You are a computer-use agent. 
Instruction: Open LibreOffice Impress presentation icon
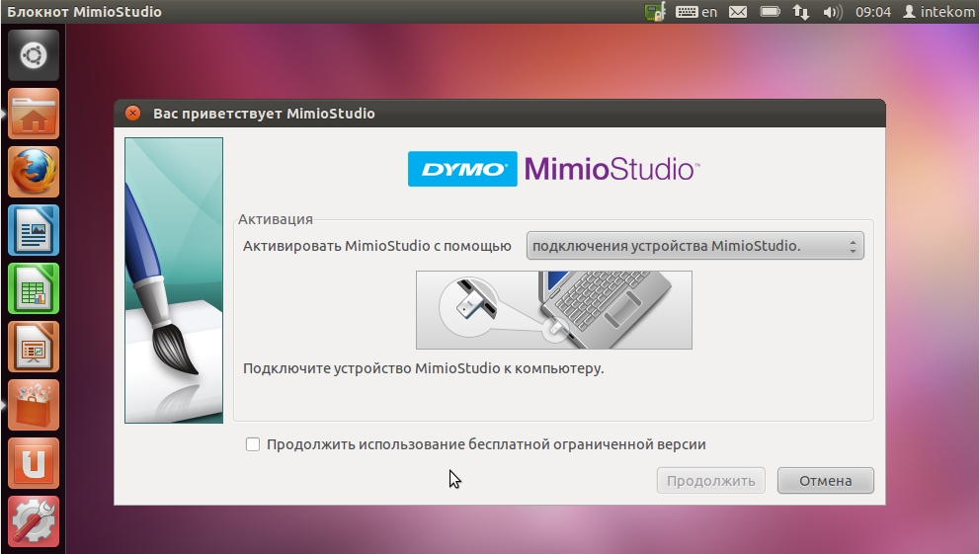pos(34,347)
